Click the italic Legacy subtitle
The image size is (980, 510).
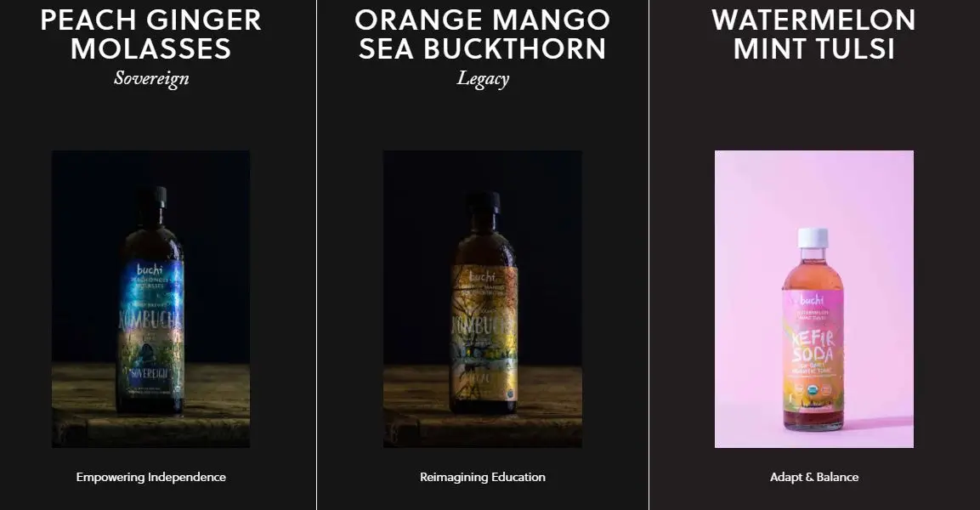pos(483,79)
